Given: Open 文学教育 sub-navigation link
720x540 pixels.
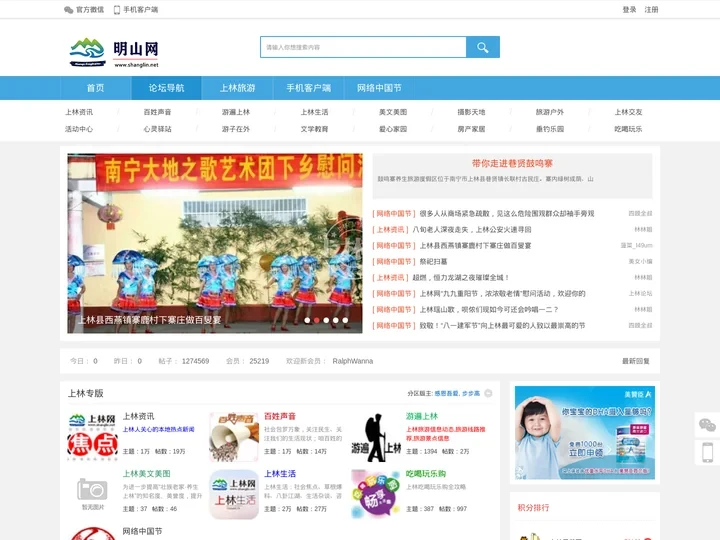Looking at the screenshot, I should [x=315, y=129].
